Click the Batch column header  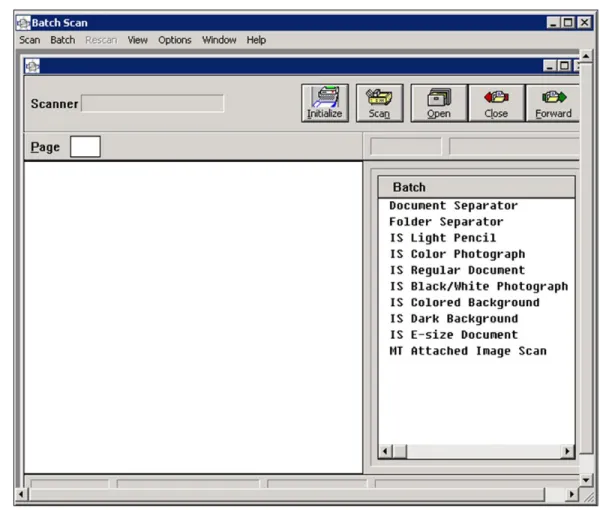tap(476, 187)
